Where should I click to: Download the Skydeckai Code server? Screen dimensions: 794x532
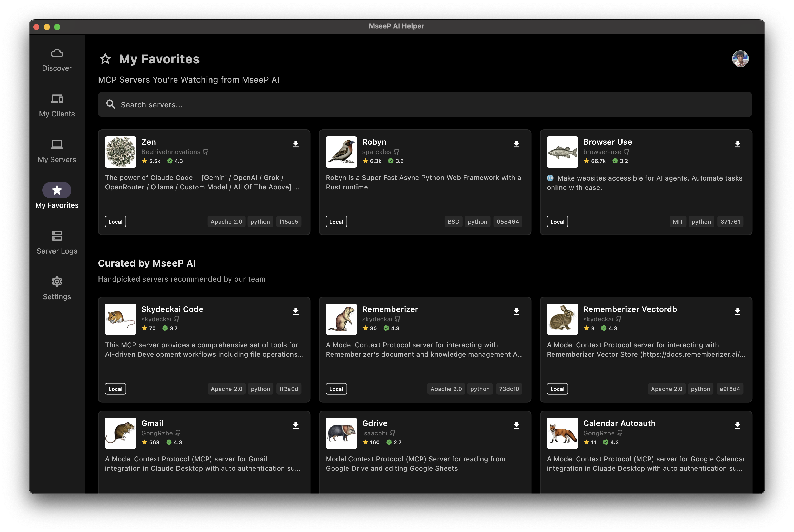pyautogui.click(x=296, y=311)
